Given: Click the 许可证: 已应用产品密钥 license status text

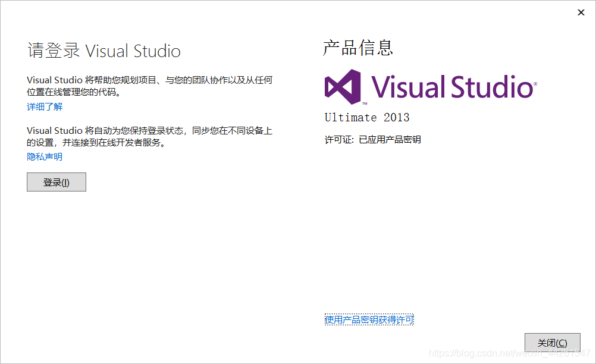Looking at the screenshot, I should (372, 139).
